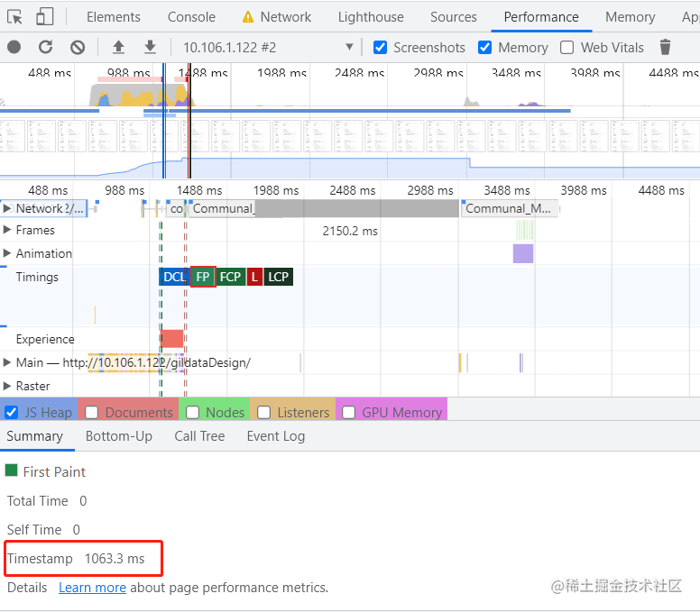Enable the Web Vitals checkbox
The width and height of the screenshot is (700, 612).
(x=567, y=47)
